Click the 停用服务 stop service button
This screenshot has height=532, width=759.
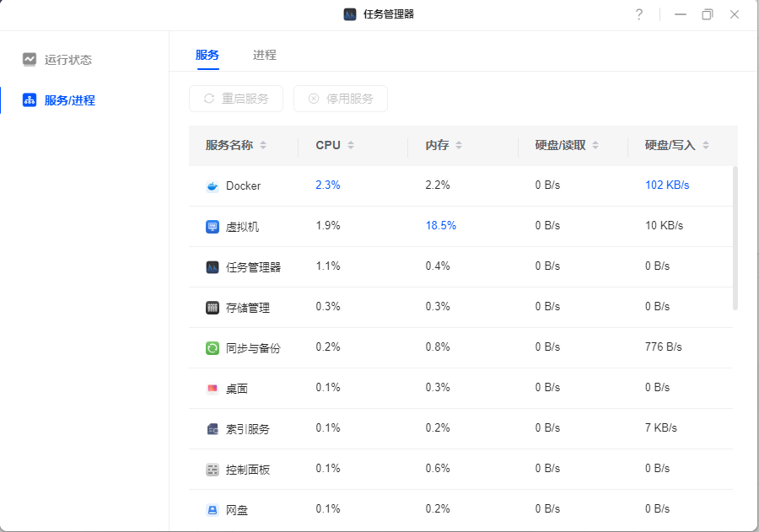341,99
